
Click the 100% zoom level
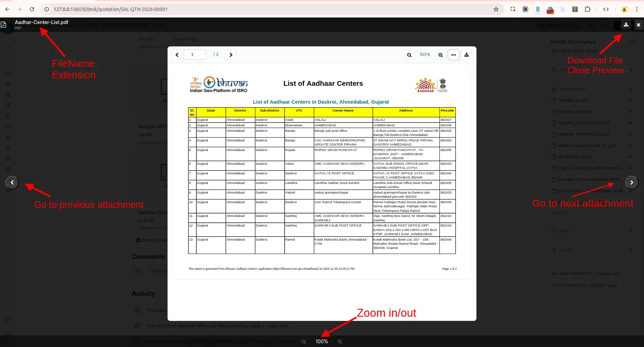(322, 342)
